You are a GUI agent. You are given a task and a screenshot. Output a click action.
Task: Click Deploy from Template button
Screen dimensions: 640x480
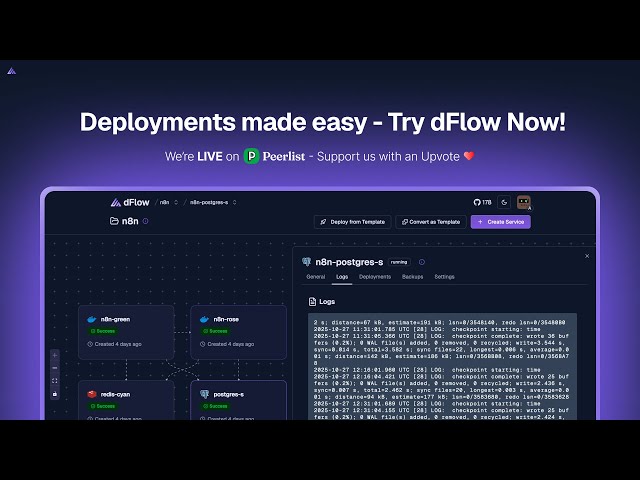(353, 222)
